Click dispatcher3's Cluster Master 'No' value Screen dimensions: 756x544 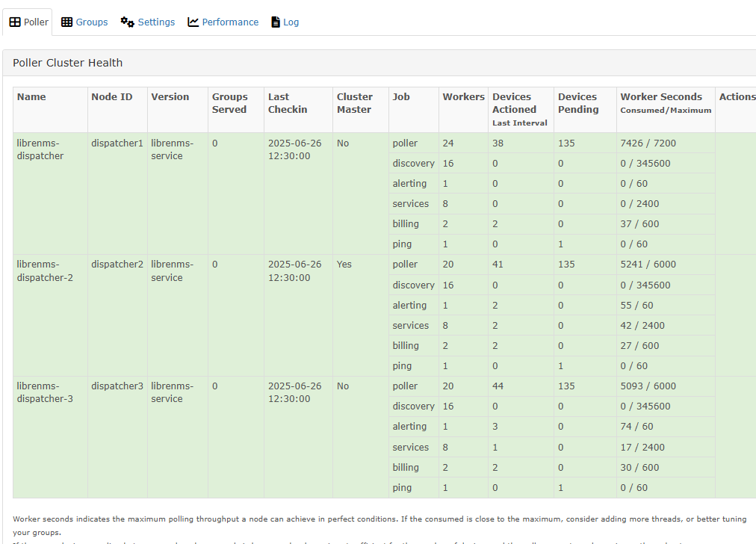point(343,386)
